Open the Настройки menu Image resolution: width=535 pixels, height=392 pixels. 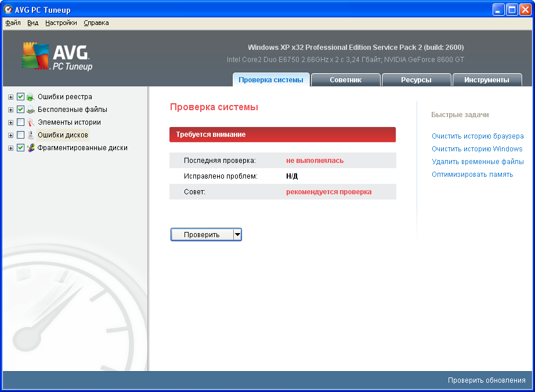pos(61,23)
